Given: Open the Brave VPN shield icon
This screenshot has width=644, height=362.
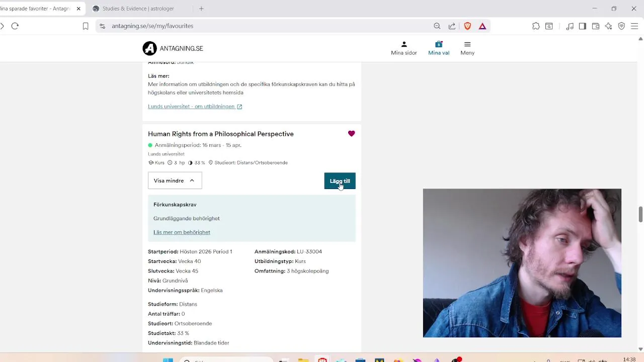Looking at the screenshot, I should [621, 26].
